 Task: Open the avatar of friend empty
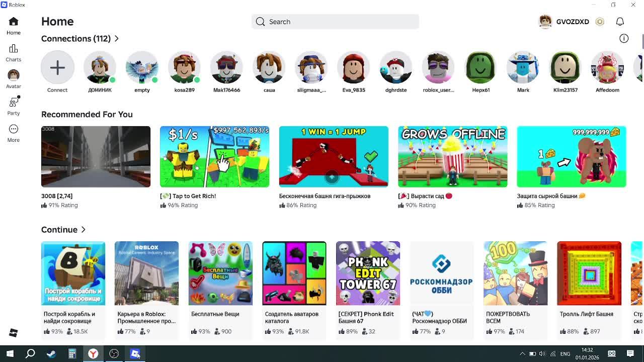click(142, 67)
